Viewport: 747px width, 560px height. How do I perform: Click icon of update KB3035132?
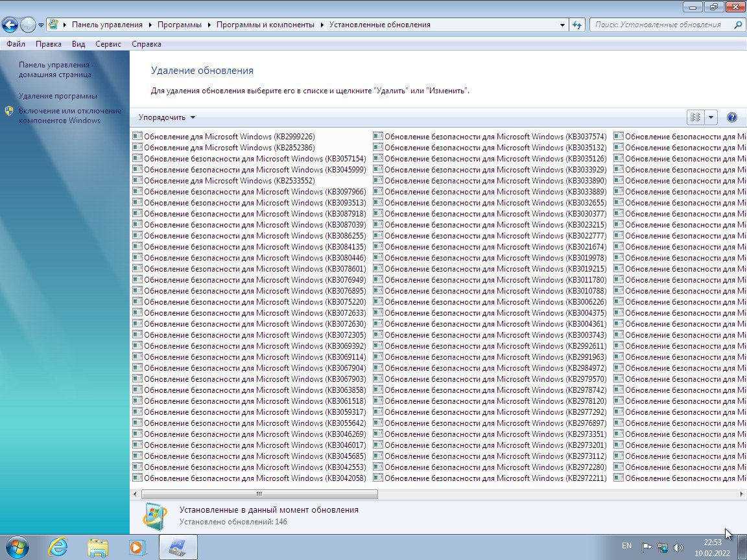[378, 147]
